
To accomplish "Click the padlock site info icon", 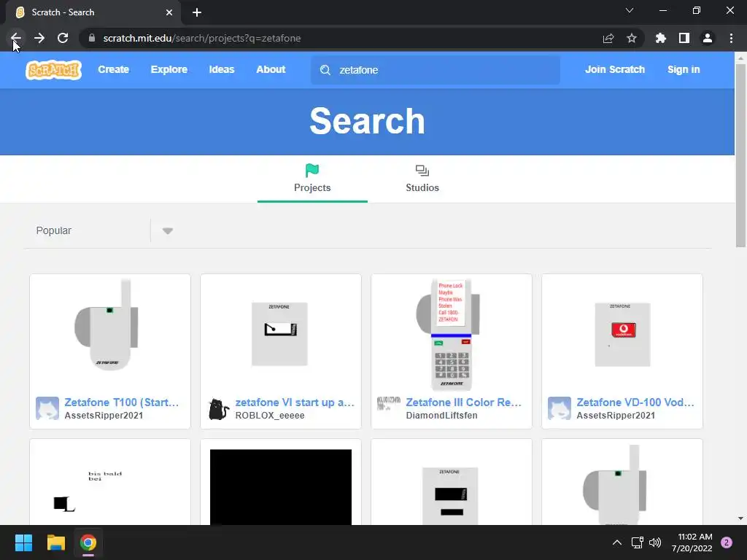I will point(92,38).
